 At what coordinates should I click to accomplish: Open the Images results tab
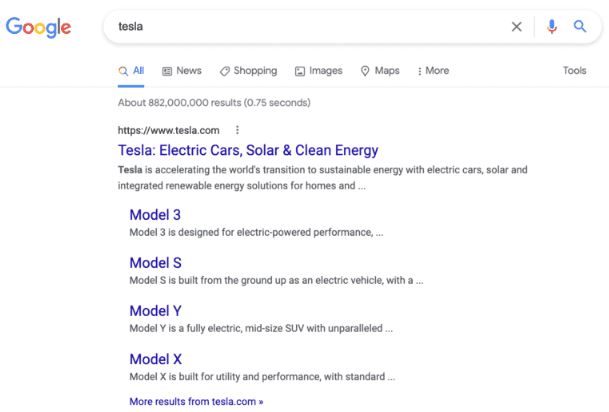tap(318, 71)
